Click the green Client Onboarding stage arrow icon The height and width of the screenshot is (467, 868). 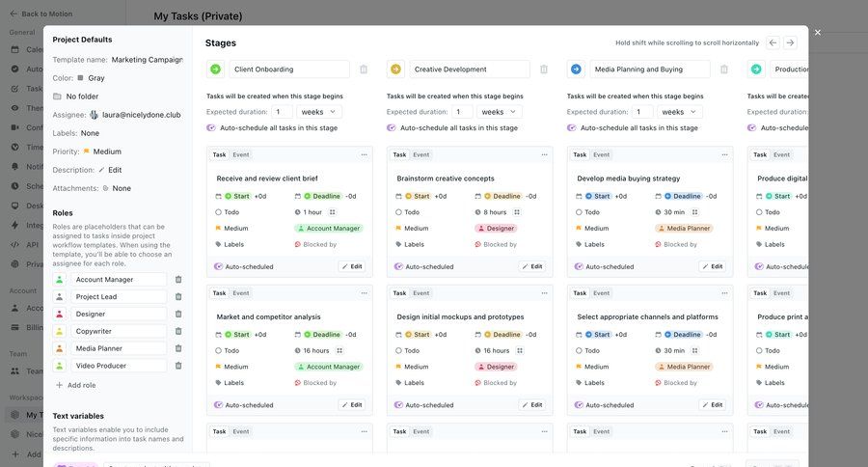pyautogui.click(x=215, y=69)
